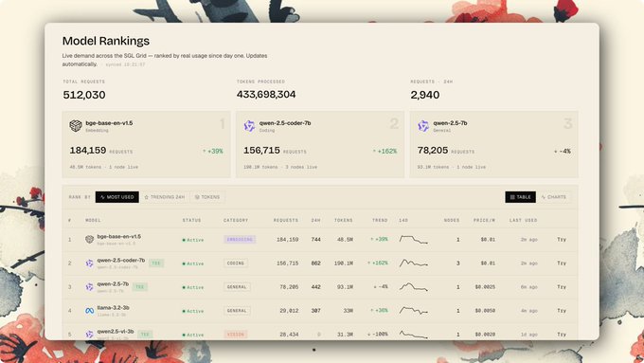Open the qwen-2.5-coder-7b rank 2 card
Viewport: 644px width, 363px height.
[x=320, y=144]
